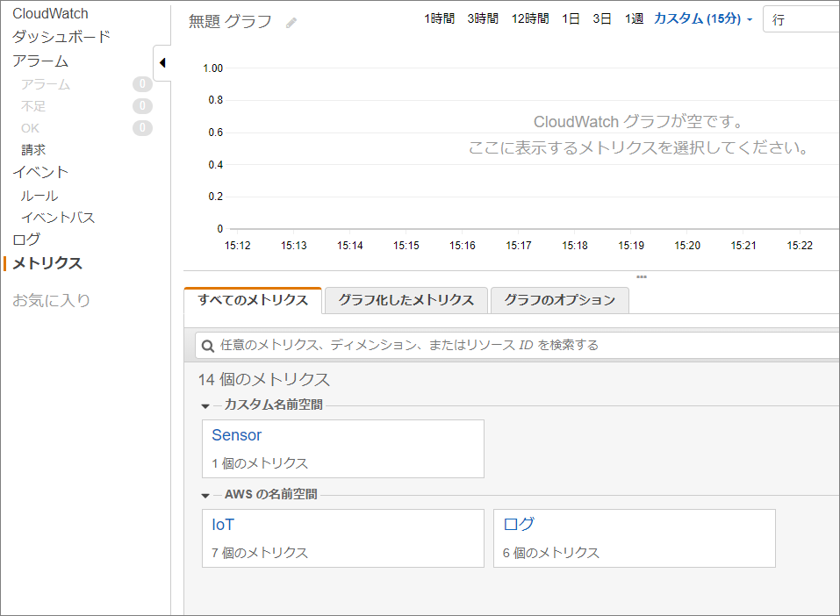Viewport: 840px width, 616px height.
Task: Click the 14 個のメトリクス heading
Action: click(x=263, y=379)
